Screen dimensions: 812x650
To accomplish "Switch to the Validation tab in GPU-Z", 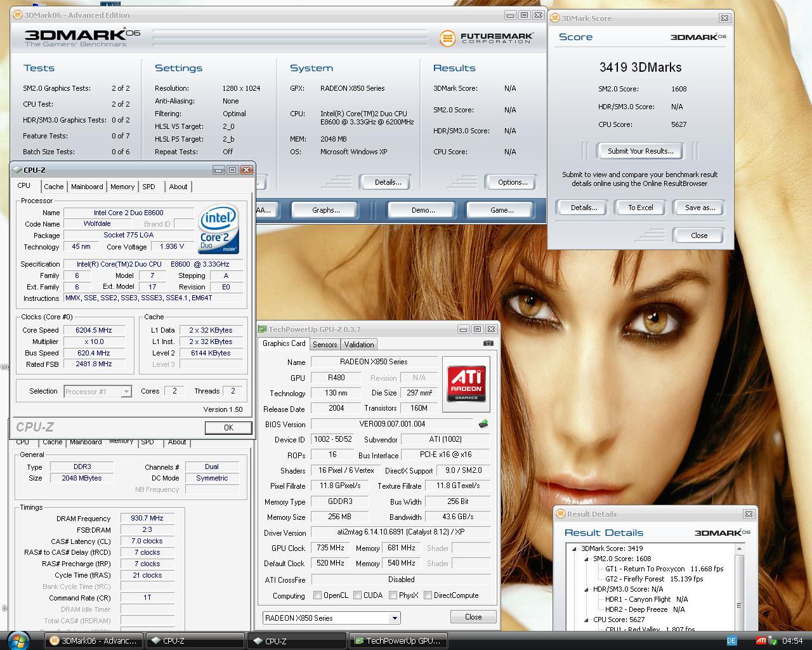I will click(x=359, y=345).
